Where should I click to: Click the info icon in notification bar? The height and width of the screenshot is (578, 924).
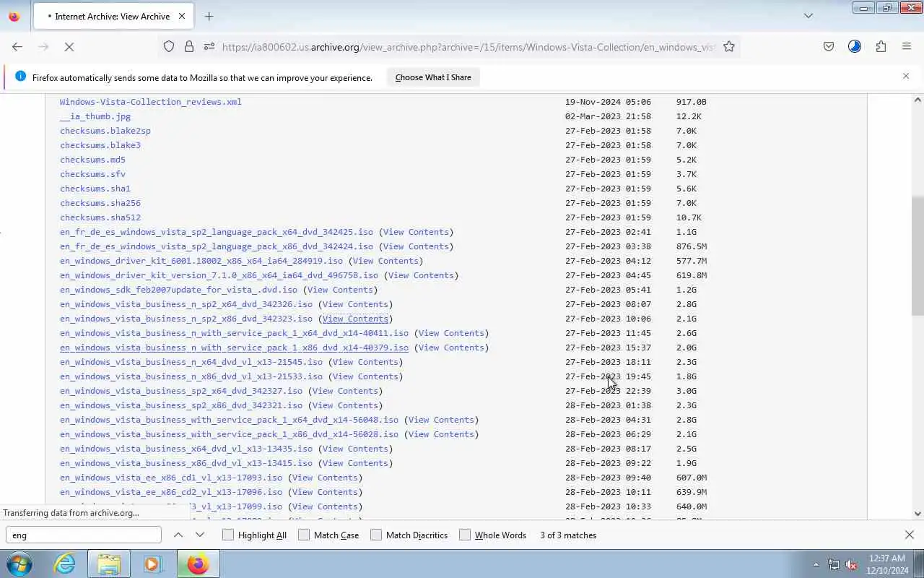coord(20,77)
